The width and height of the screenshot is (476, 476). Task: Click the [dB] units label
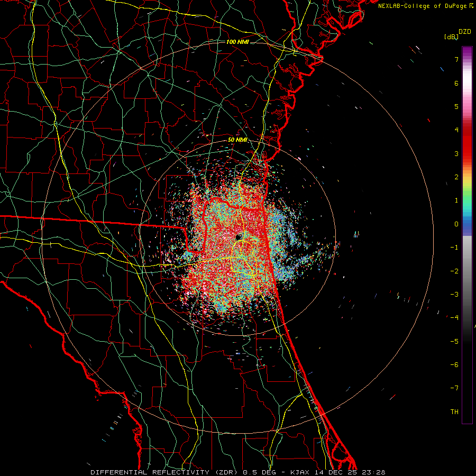[452, 36]
